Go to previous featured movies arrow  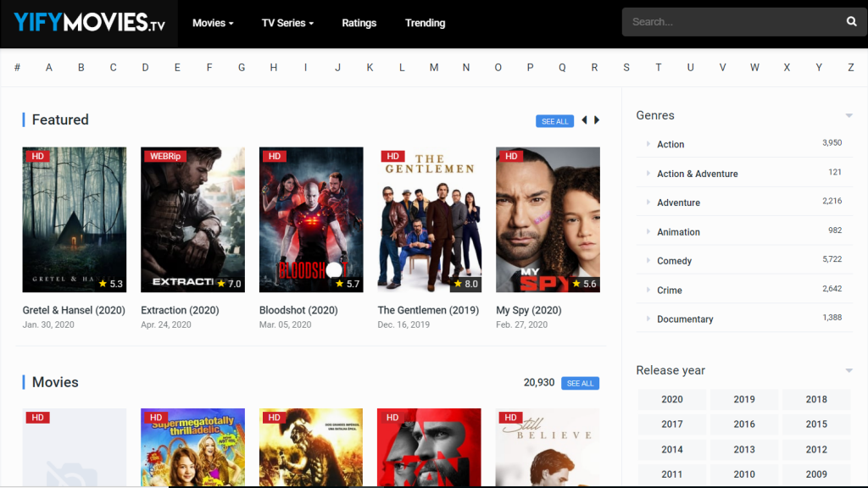585,120
